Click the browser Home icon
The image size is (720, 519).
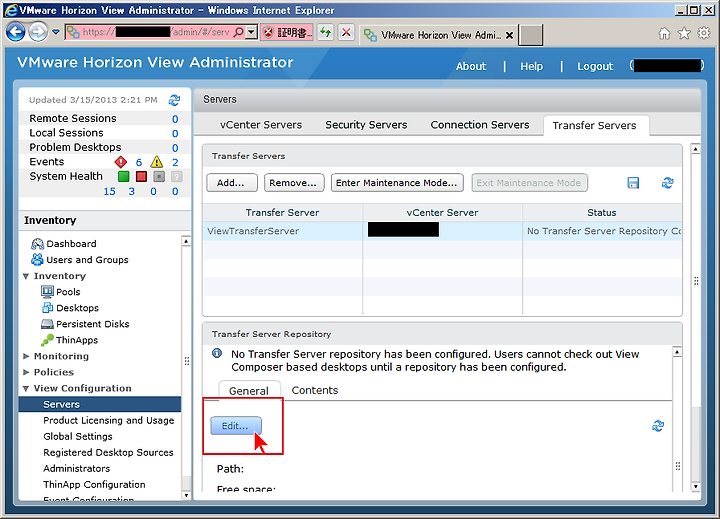[x=664, y=33]
